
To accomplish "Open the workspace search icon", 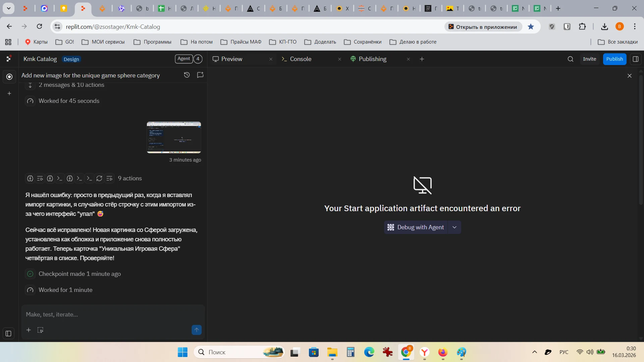I will pyautogui.click(x=571, y=59).
